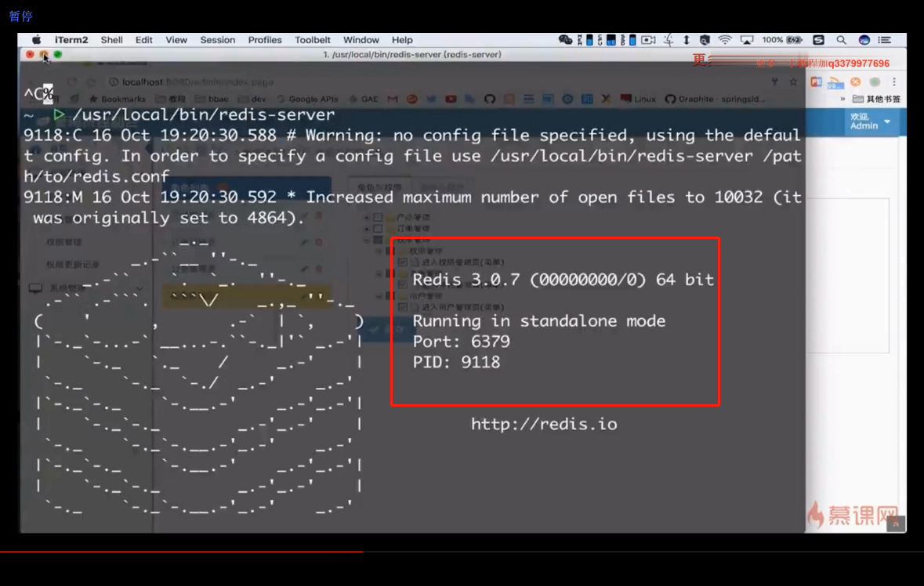
Task: Toggle the 进入用户管理页(菜单) checkbox
Action: (x=403, y=307)
